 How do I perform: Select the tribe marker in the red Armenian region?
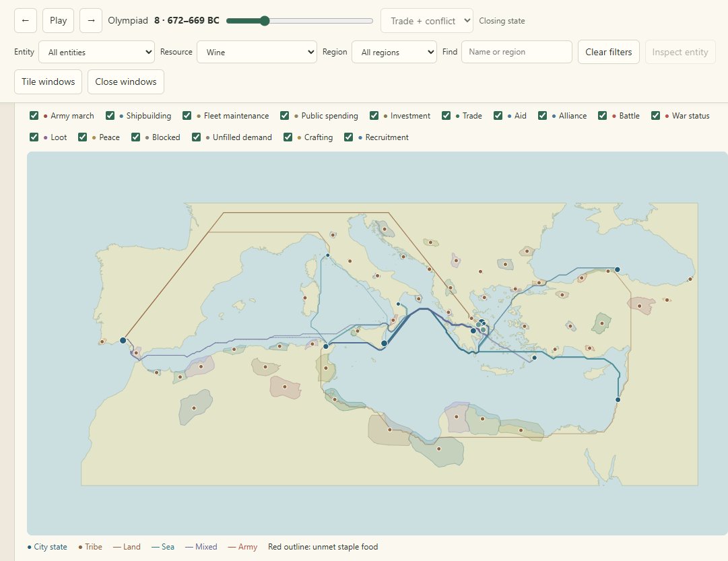pyautogui.click(x=640, y=306)
